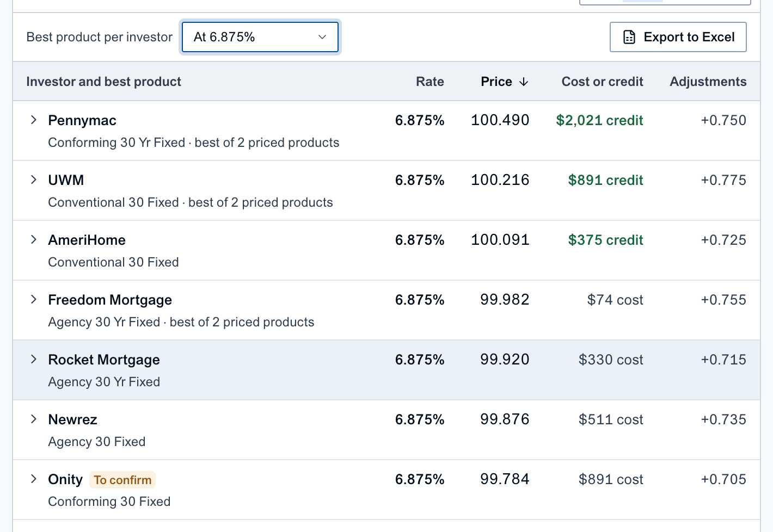Click Rocket Mortgage adjustment +0.715
The height and width of the screenshot is (532, 773).
pyautogui.click(x=723, y=360)
